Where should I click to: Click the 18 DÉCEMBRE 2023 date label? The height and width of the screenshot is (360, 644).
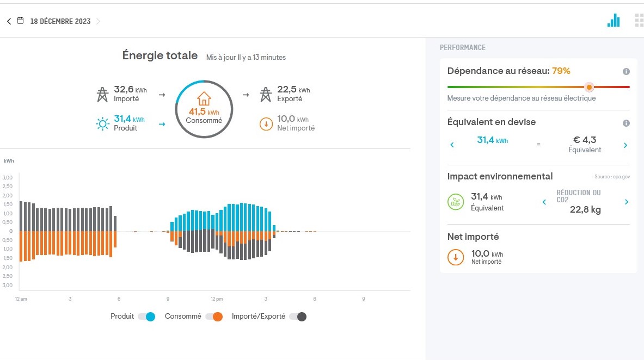tap(60, 21)
